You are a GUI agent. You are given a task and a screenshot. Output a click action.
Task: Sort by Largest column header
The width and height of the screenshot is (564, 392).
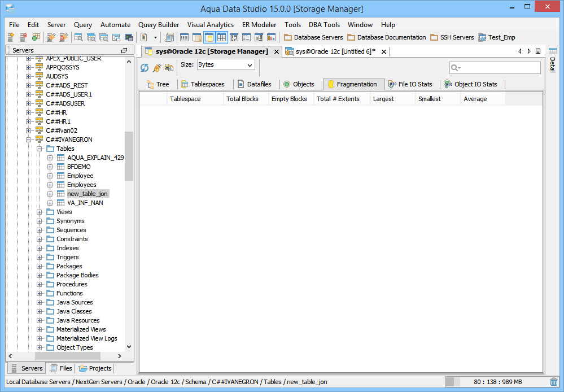[x=393, y=99]
